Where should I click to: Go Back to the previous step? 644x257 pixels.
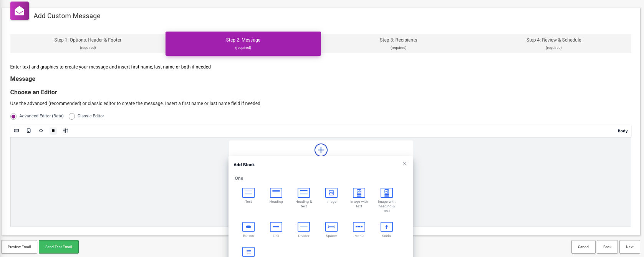(607, 247)
